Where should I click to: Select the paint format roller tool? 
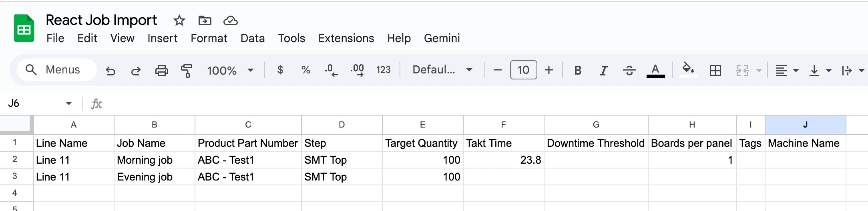[187, 71]
